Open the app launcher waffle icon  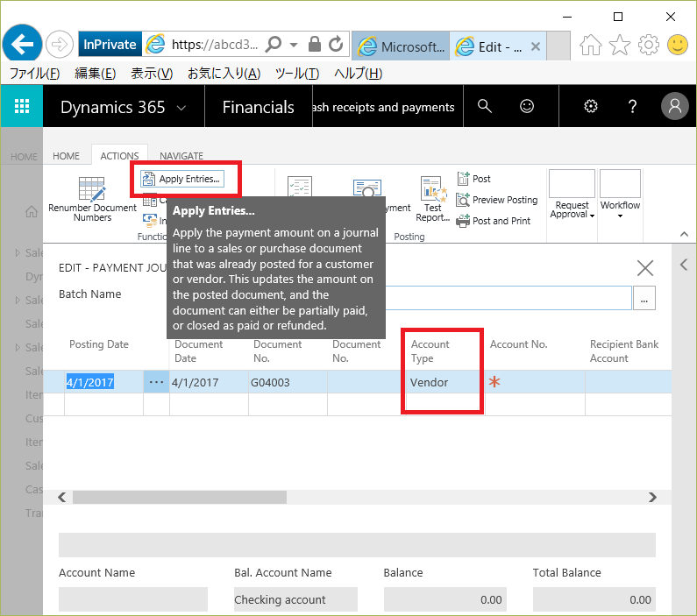[x=22, y=106]
